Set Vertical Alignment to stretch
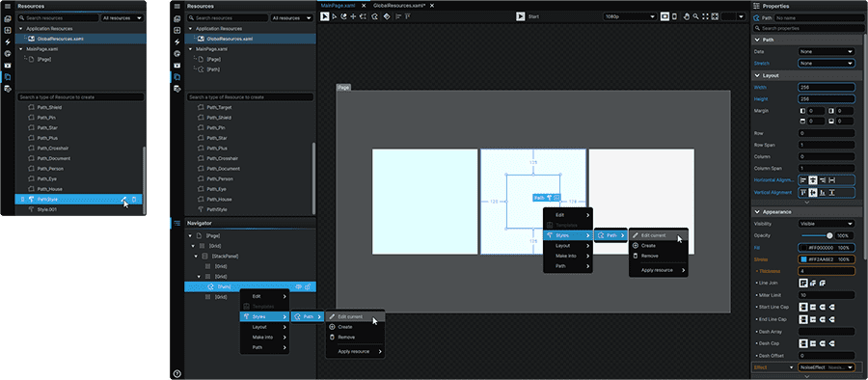This screenshot has height=380, width=868. click(831, 192)
